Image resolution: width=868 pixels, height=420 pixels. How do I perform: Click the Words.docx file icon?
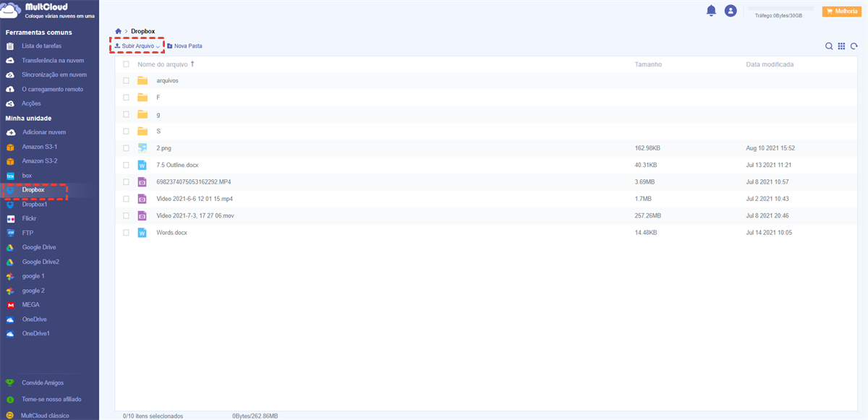coord(142,233)
